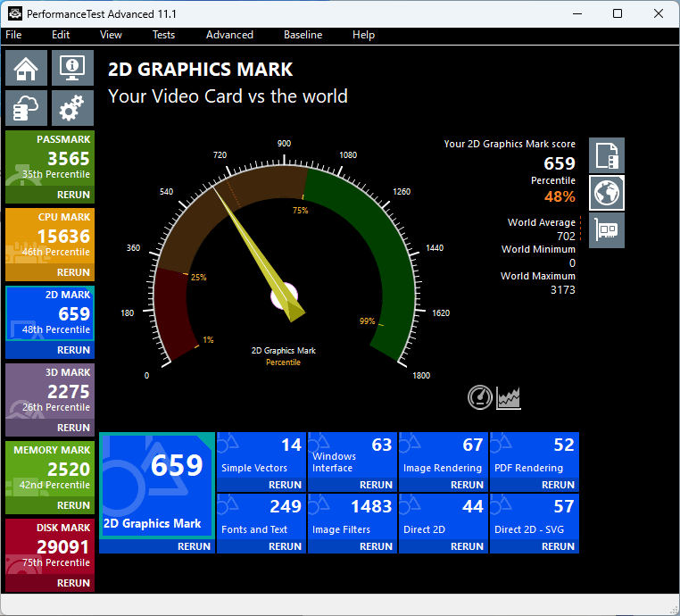Rerun the Direct 2D - SVG test
The height and width of the screenshot is (616, 680).
point(558,545)
